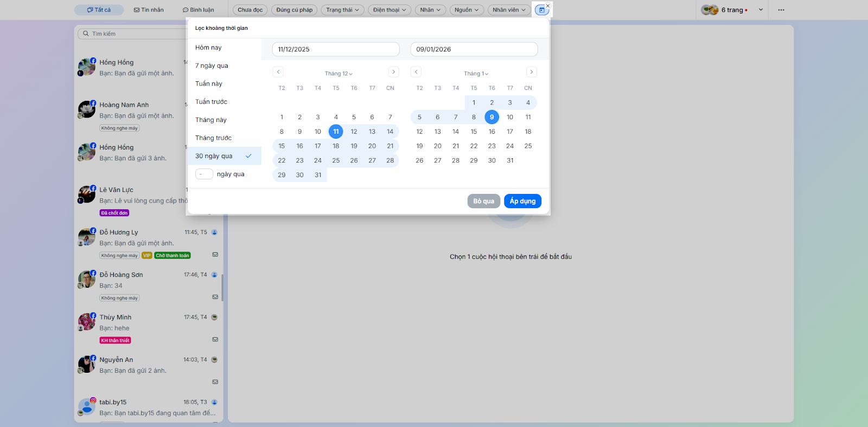Open the Nguyễn An conversation
Image resolution: width=868 pixels, height=427 pixels.
[149, 370]
